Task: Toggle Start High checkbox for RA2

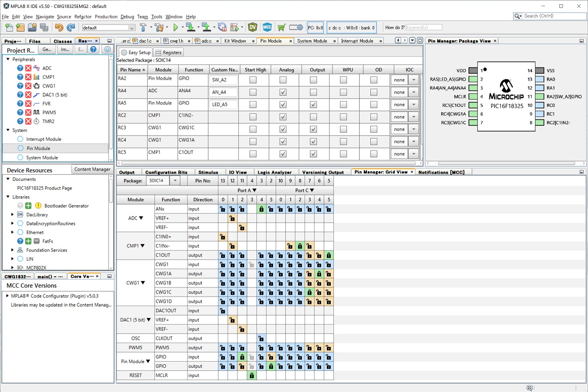Action: (x=253, y=80)
